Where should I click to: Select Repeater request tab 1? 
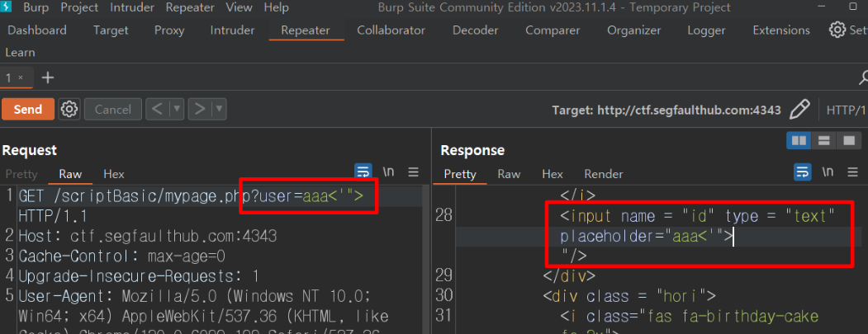8,78
